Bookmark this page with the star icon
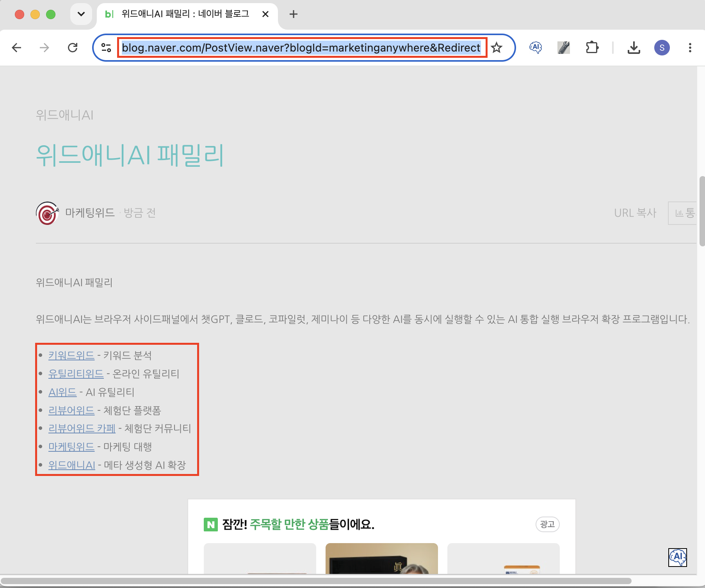Screen dimensions: 705x588 497,48
